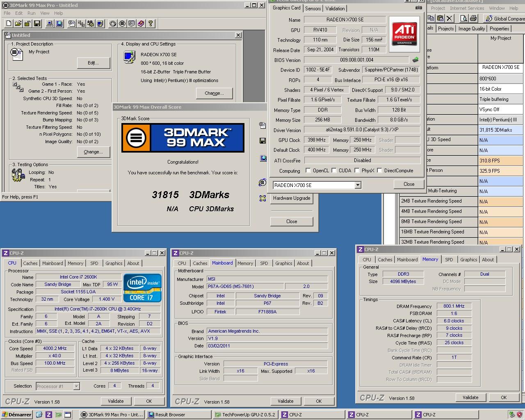Click the selected tests checklist toolbar icon
Image resolution: width=525 pixels, height=420 pixels.
pos(81,23)
